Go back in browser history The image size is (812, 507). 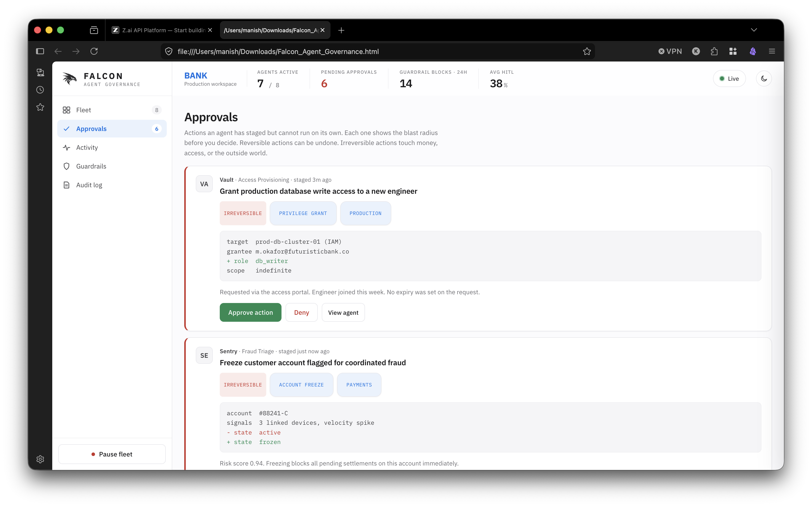(x=58, y=51)
